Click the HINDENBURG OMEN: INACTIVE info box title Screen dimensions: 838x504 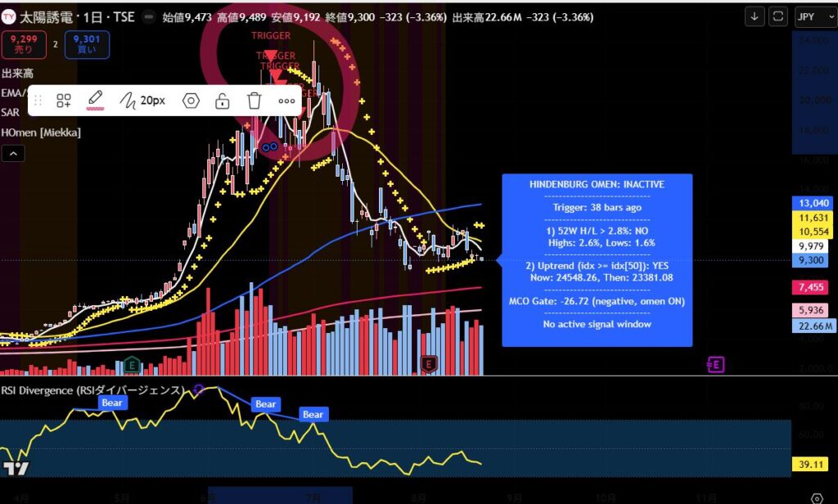[x=597, y=184]
